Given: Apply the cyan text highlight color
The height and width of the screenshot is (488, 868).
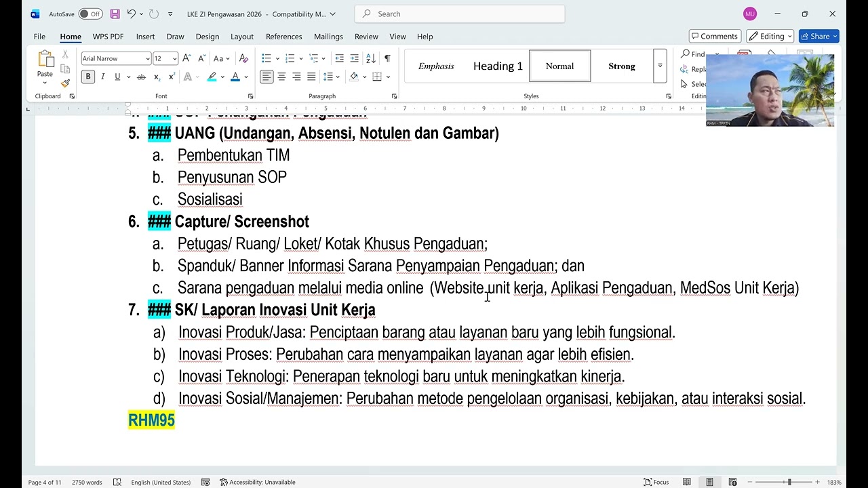Looking at the screenshot, I should (x=212, y=77).
